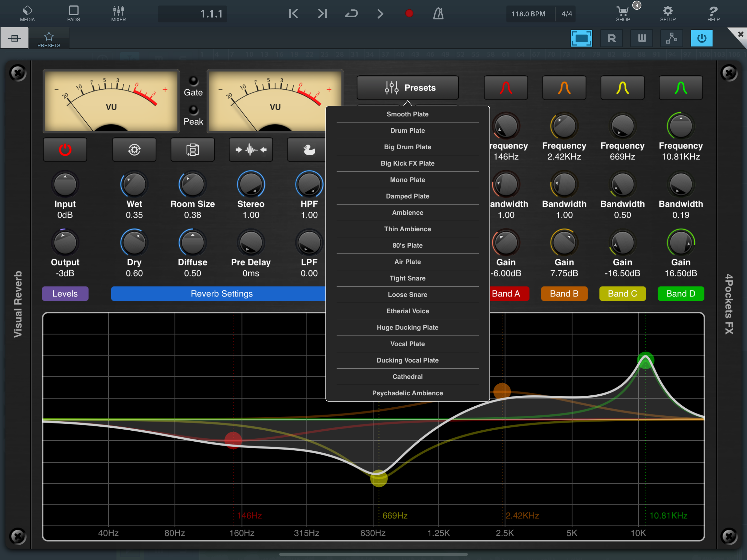Select the Cathedral preset
The image size is (747, 560).
[407, 377]
